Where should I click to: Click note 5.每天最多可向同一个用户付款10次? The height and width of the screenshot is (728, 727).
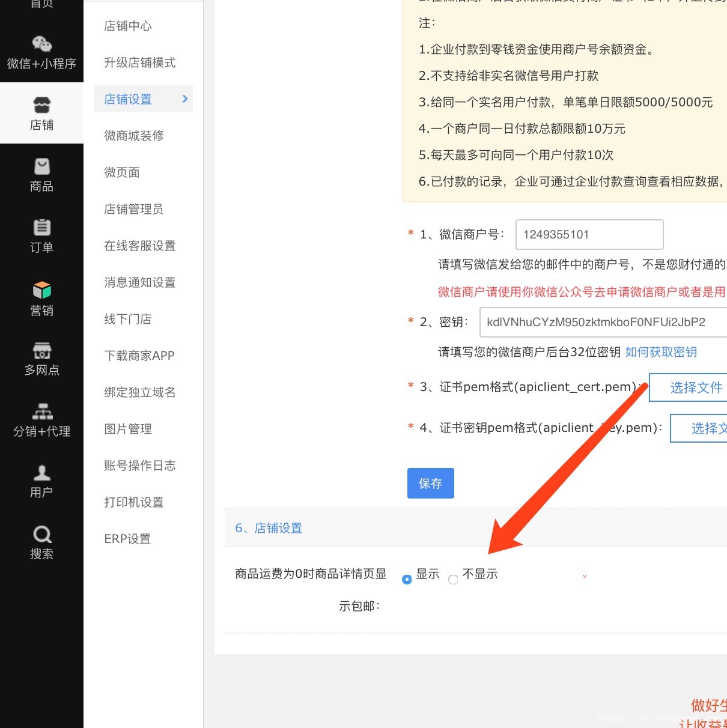click(516, 155)
